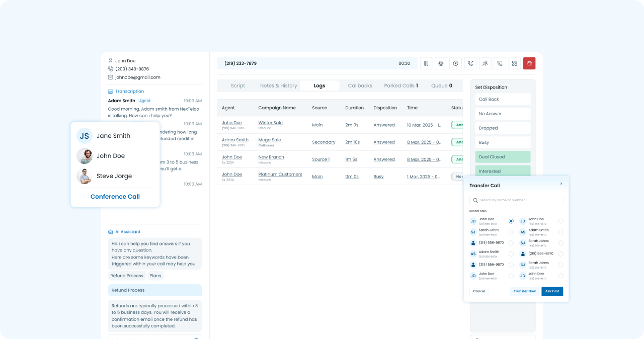Switch to the Notes & History tab
This screenshot has height=339, width=644.
click(x=278, y=86)
